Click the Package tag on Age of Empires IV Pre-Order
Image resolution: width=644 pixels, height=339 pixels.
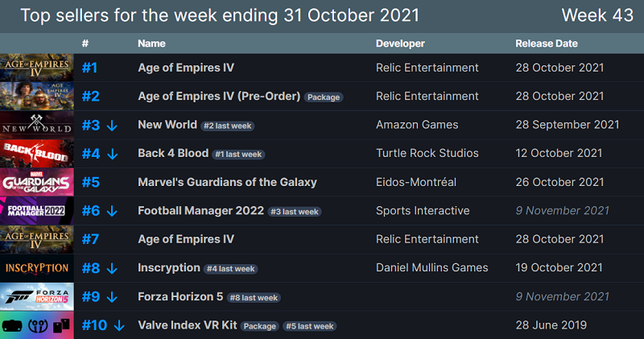pyautogui.click(x=324, y=97)
